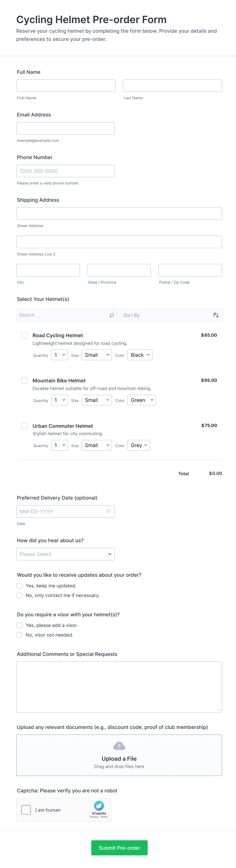Screen dimensions: 236x868
Task: Open the Urban Commuter Helmet quantity dropdown
Action: [59, 445]
